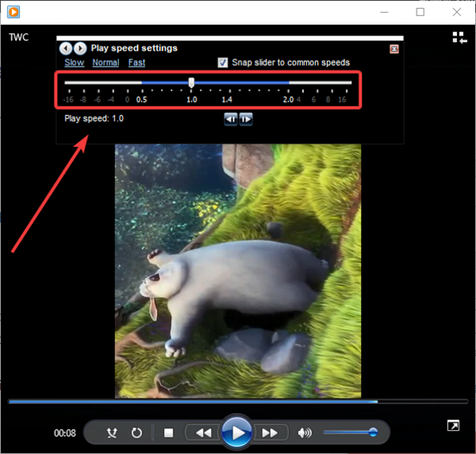Stop video playback

click(x=169, y=433)
